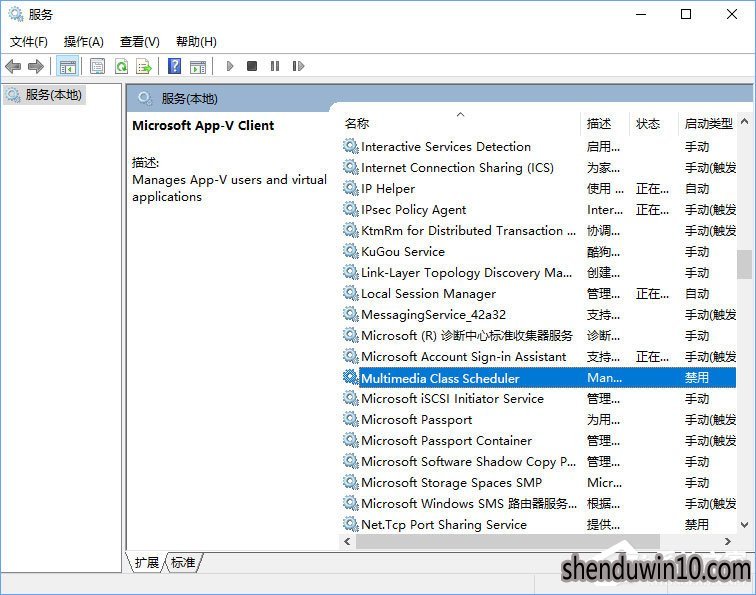Sort by the 启动类型 column header
756x595 pixels.
tap(708, 123)
